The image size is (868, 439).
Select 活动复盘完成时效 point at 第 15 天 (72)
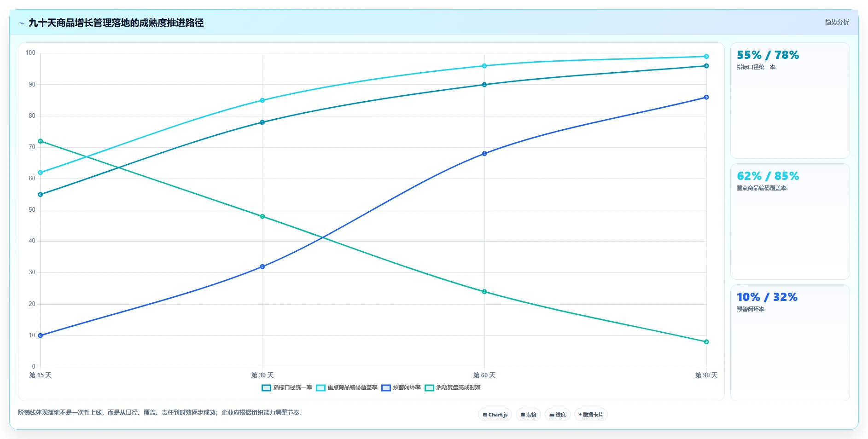(x=41, y=141)
